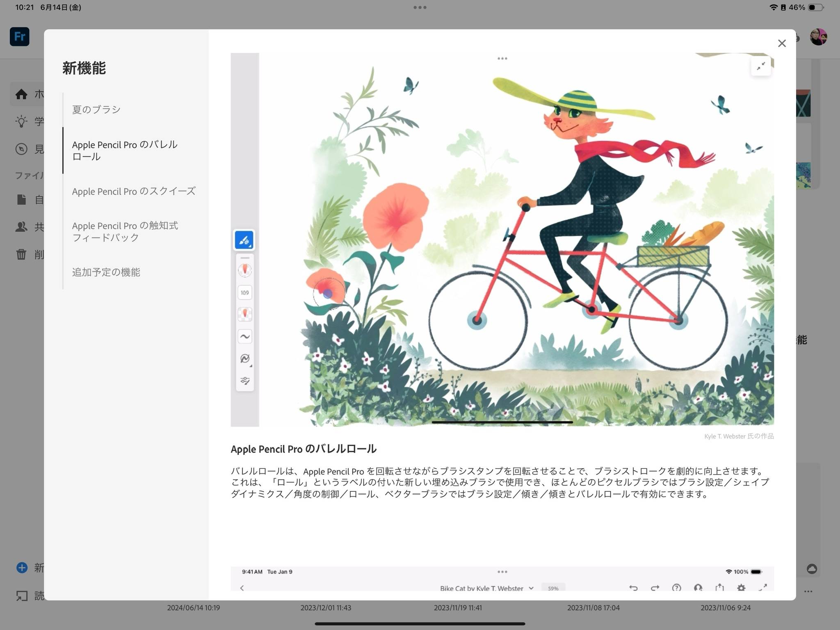Image resolution: width=840 pixels, height=630 pixels.
Task: Click the Wi-Fi icon in status bar
Action: tap(773, 7)
